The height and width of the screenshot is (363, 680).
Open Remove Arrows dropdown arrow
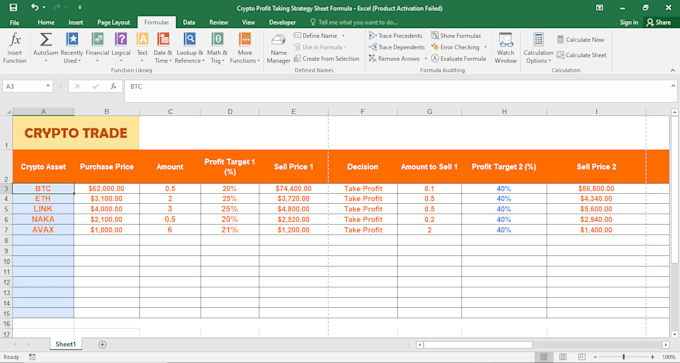click(425, 58)
